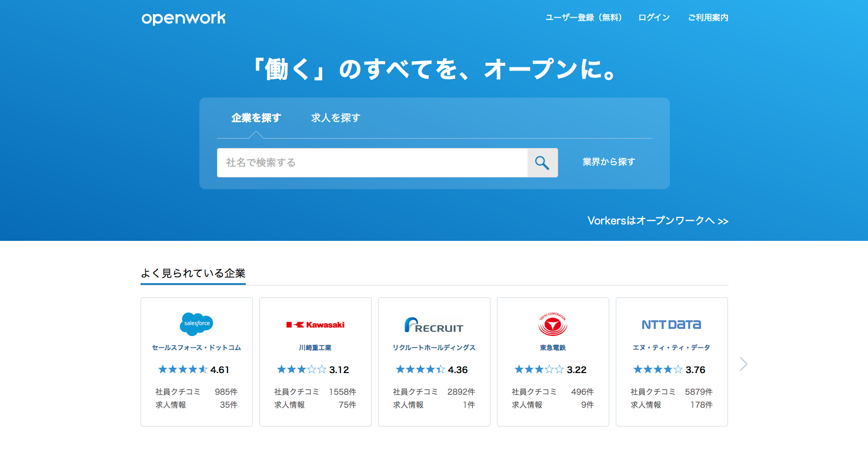Click 社員クチコミ 496件 on 東急電鉄 card
Image resolution: width=868 pixels, height=450 pixels.
553,392
